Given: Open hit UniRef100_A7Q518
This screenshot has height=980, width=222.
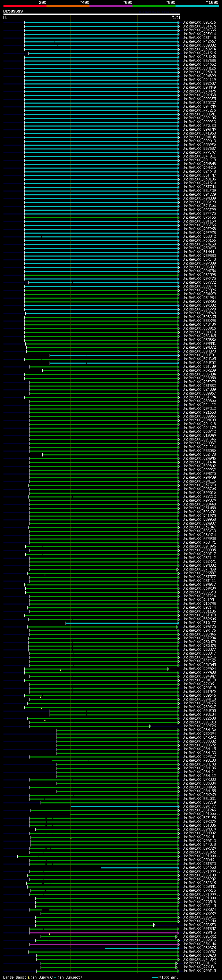Looking at the screenshot, I should click(199, 902).
